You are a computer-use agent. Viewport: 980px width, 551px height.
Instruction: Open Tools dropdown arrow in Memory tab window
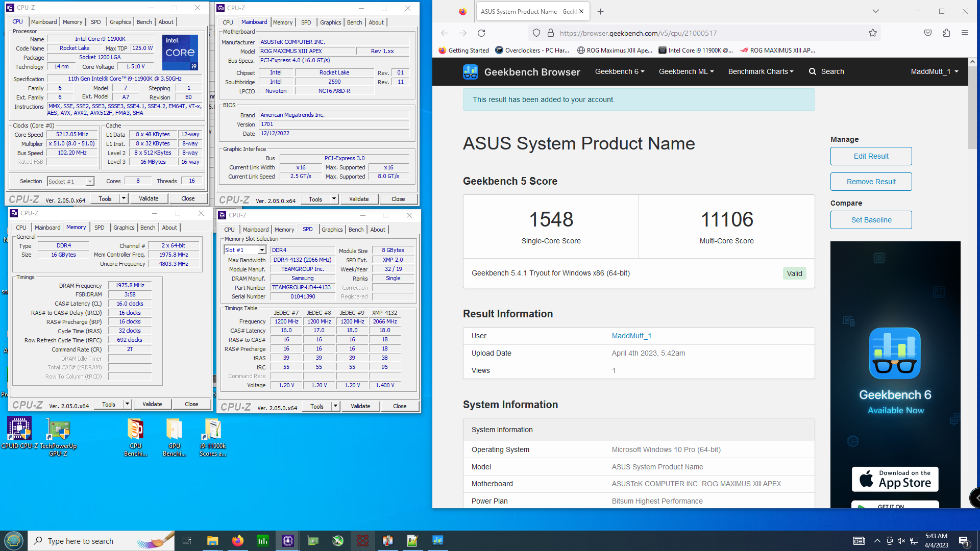click(x=127, y=404)
